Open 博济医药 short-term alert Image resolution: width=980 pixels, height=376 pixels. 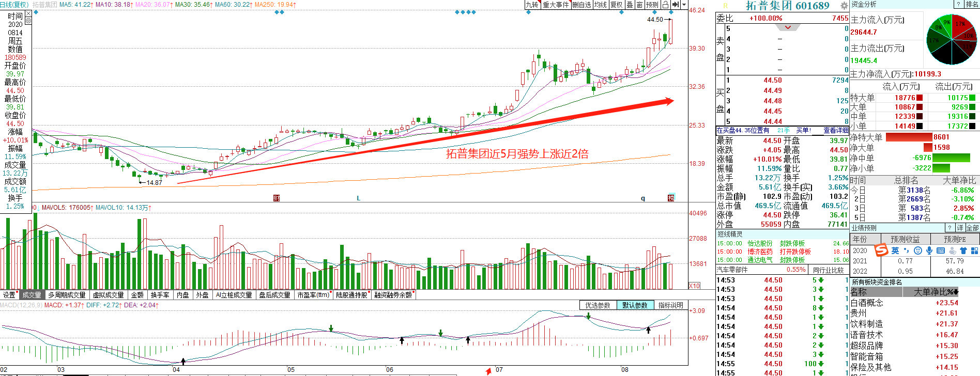[x=760, y=252]
